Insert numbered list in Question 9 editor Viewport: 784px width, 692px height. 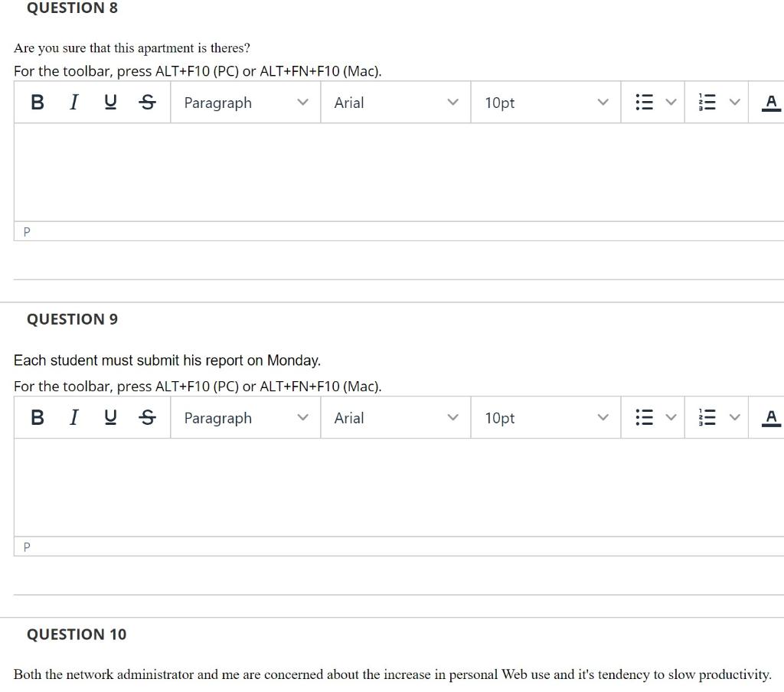coord(707,417)
